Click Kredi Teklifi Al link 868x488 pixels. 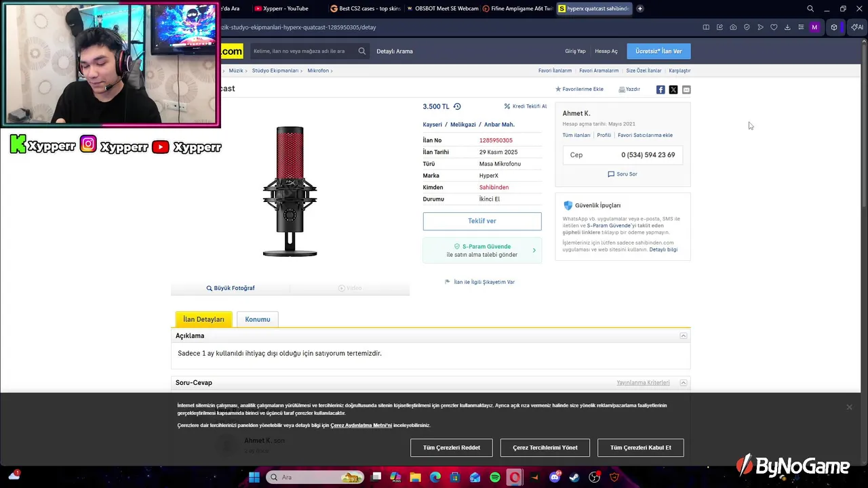[526, 106]
